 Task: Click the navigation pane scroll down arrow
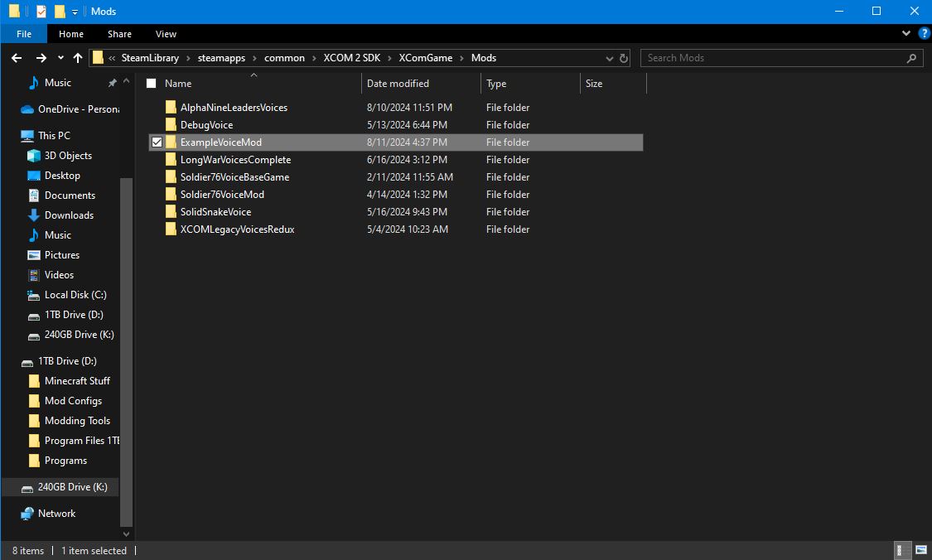coord(126,533)
